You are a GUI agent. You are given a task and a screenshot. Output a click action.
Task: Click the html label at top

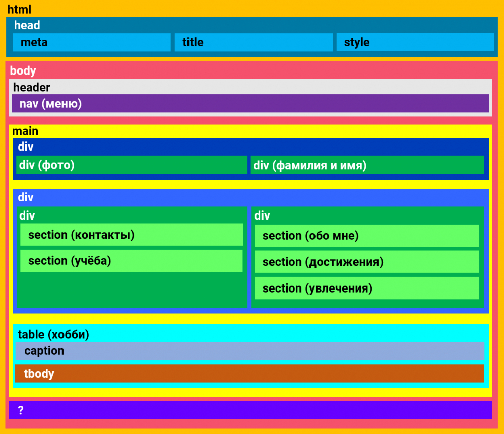pos(19,10)
